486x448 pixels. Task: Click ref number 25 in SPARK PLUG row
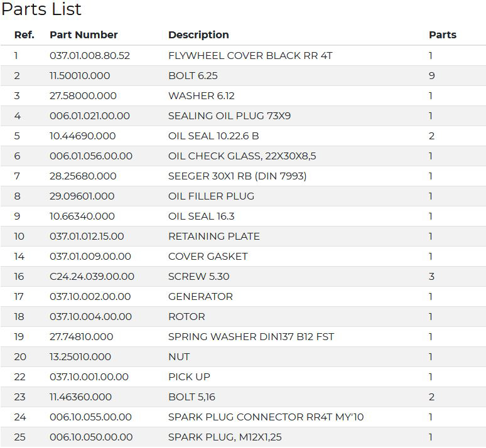[20, 437]
